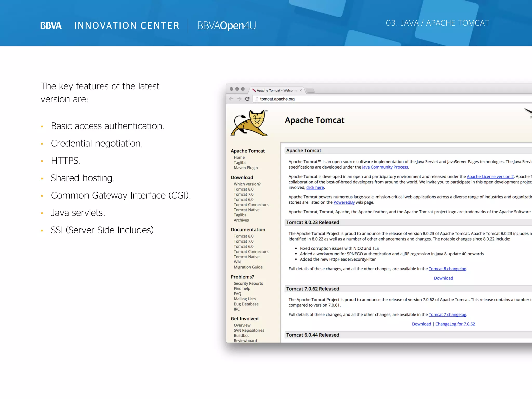Open the Mailing Lists link

tap(245, 299)
